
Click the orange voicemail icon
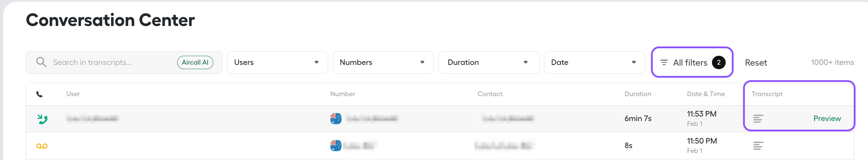pyautogui.click(x=42, y=146)
